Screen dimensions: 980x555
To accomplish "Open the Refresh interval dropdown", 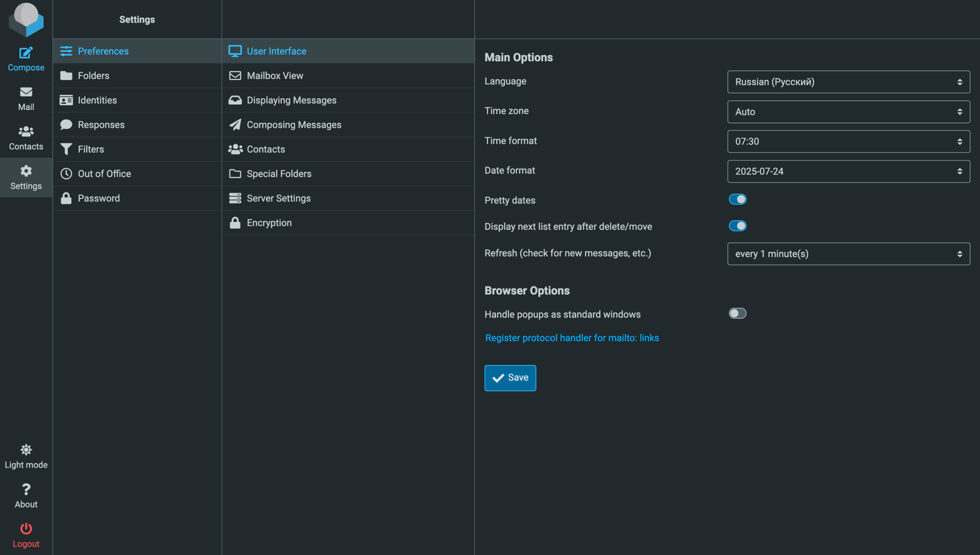I will click(x=848, y=254).
